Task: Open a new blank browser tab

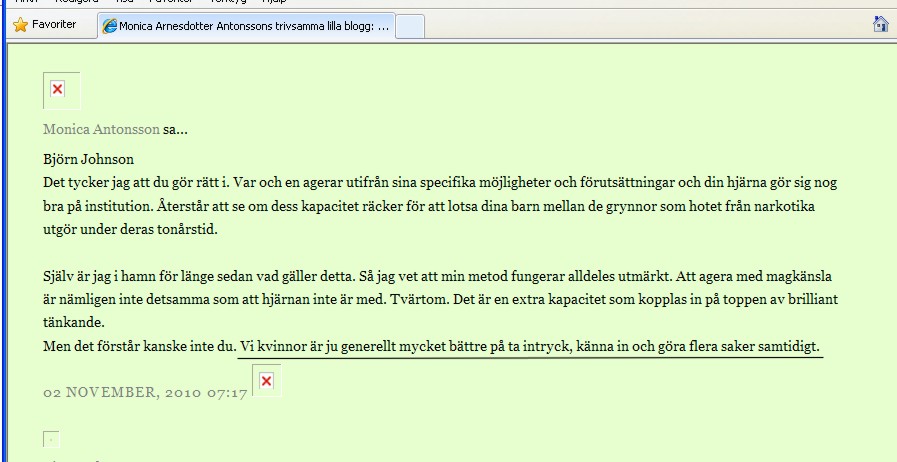Action: tap(410, 27)
